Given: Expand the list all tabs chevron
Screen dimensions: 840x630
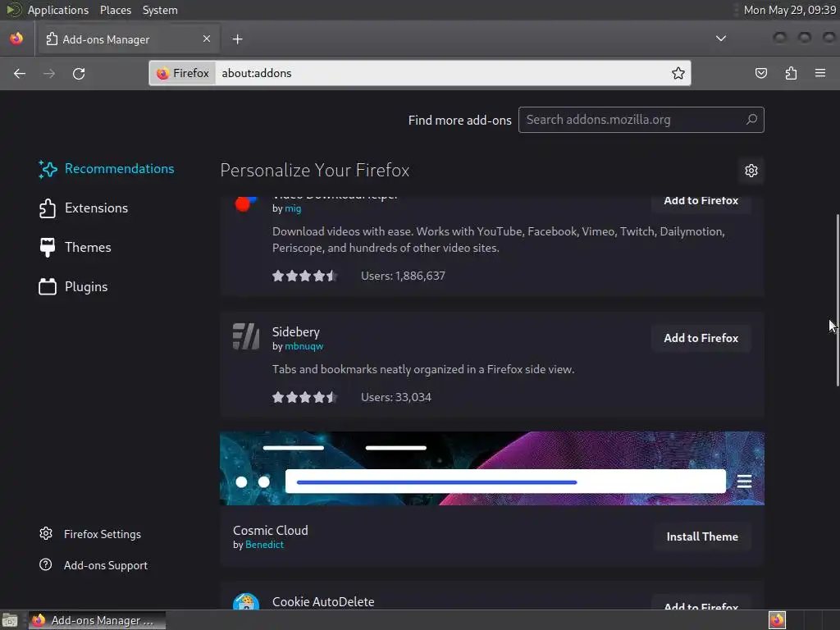Looking at the screenshot, I should point(721,39).
